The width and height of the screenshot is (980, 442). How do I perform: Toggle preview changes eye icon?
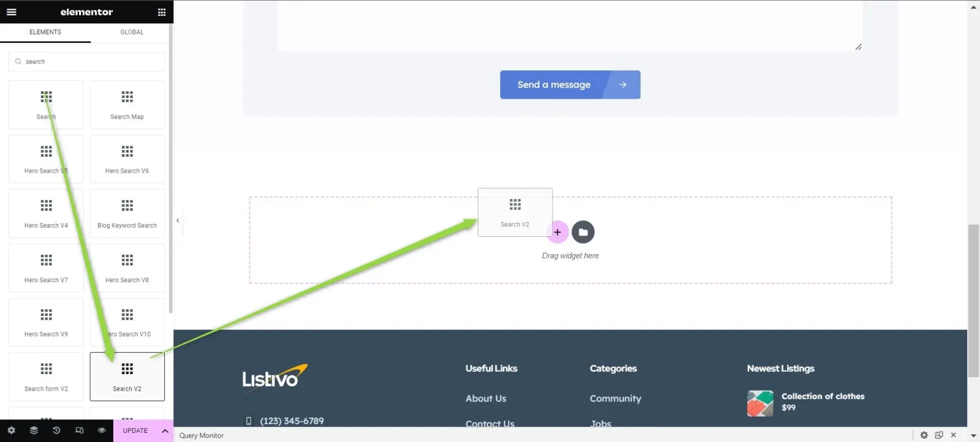point(102,430)
